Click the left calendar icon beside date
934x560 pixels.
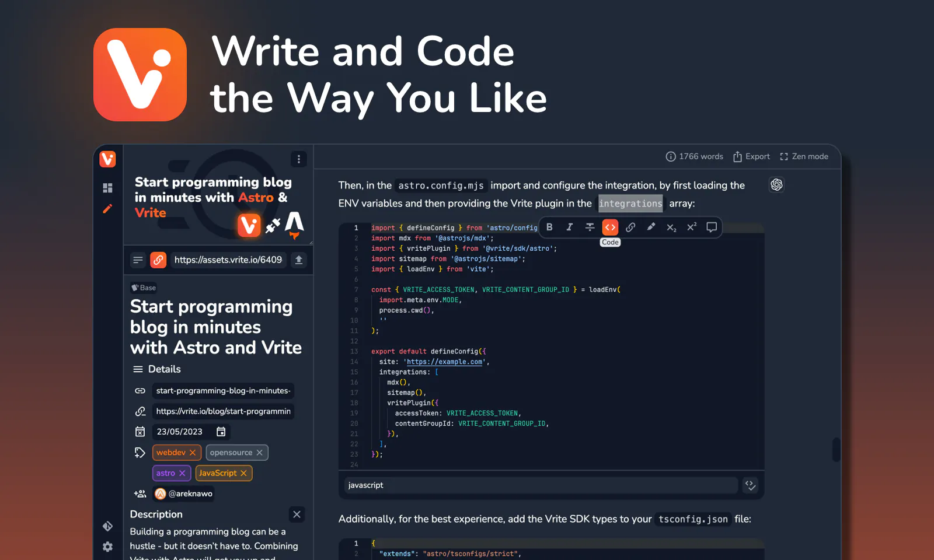[x=140, y=432]
